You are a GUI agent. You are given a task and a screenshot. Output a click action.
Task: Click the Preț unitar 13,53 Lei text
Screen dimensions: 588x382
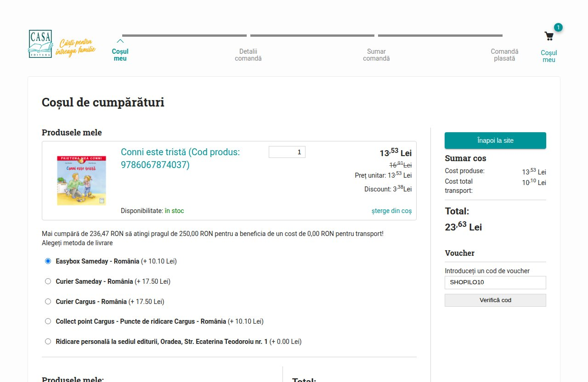coord(384,175)
